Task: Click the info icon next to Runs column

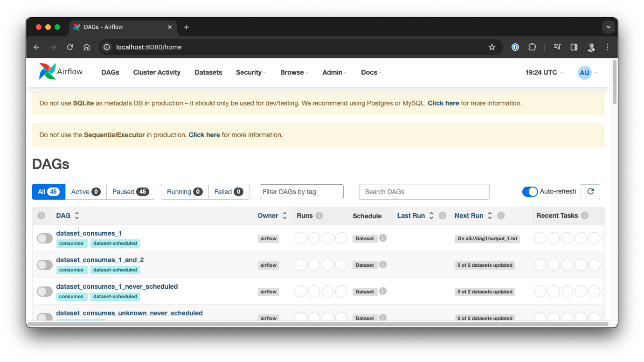Action: (x=319, y=216)
